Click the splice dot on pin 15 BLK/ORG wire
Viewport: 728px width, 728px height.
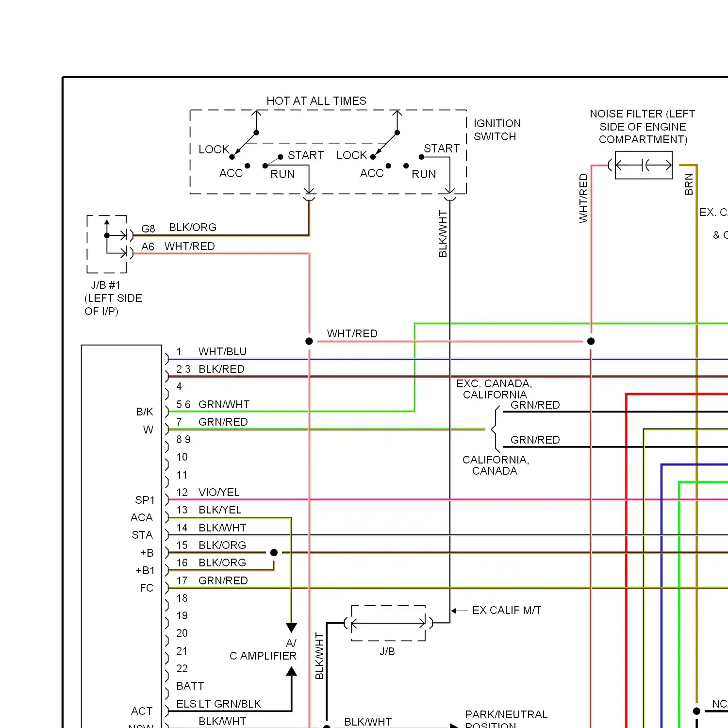274,552
